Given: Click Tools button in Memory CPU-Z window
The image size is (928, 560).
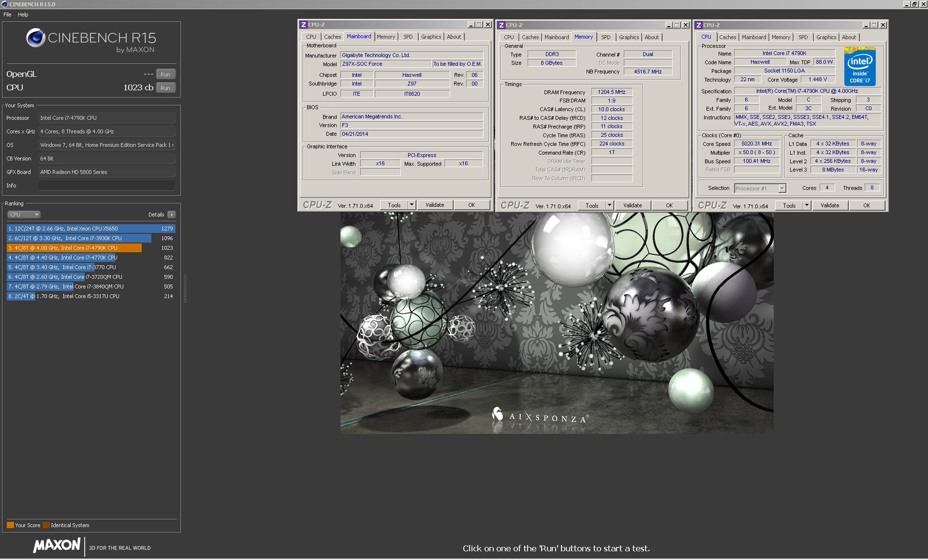Looking at the screenshot, I should [592, 205].
